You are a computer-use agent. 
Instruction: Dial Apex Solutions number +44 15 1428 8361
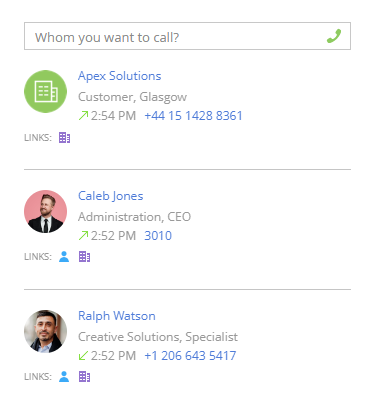point(193,116)
